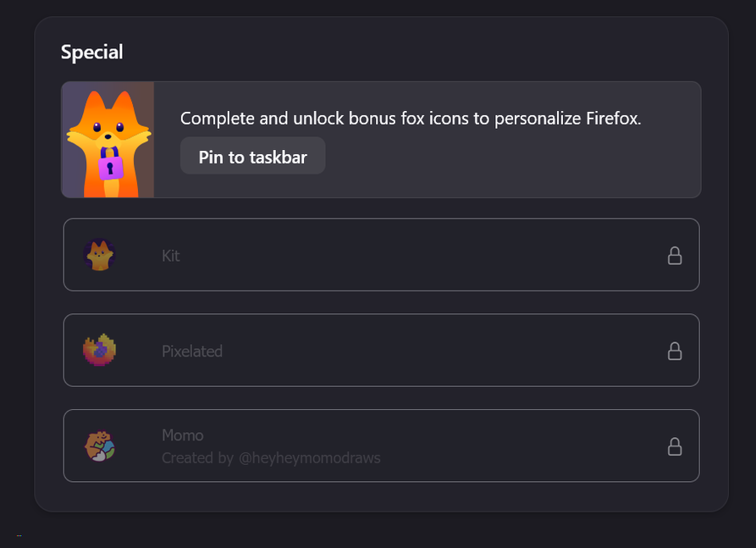Select the Kit label text
The image size is (756, 548).
[x=171, y=256]
